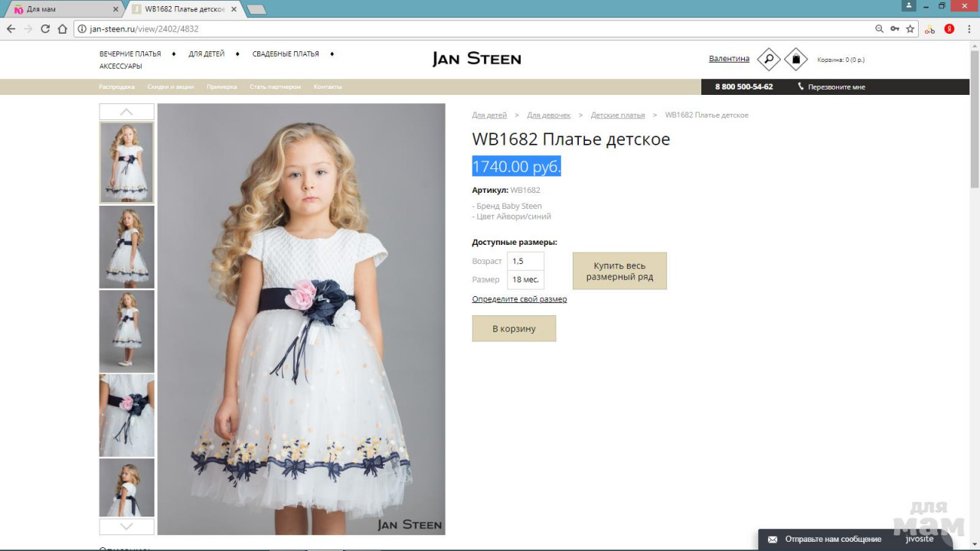Bookmark this page with the star icon

coord(910,29)
